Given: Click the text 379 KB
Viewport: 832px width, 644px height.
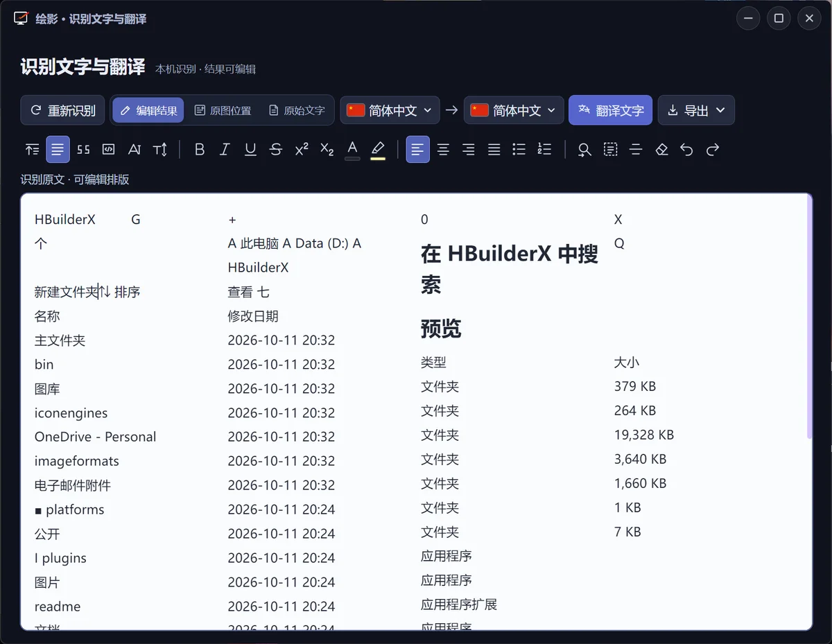Looking at the screenshot, I should click(x=634, y=386).
